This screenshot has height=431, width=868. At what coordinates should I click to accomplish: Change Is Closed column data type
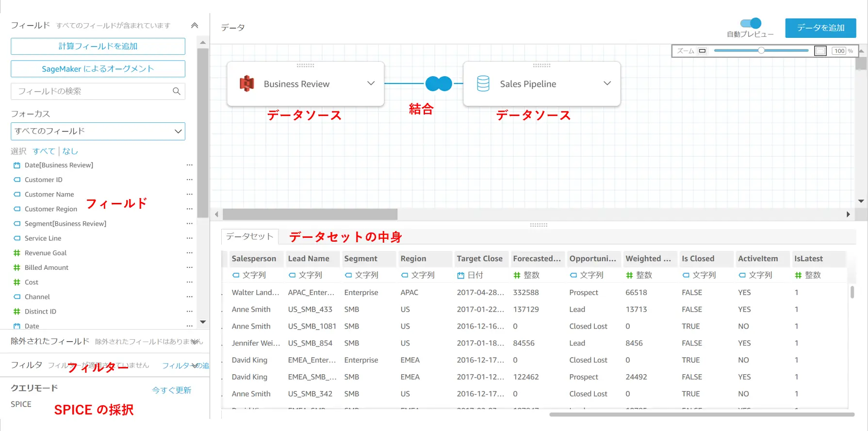tap(699, 275)
